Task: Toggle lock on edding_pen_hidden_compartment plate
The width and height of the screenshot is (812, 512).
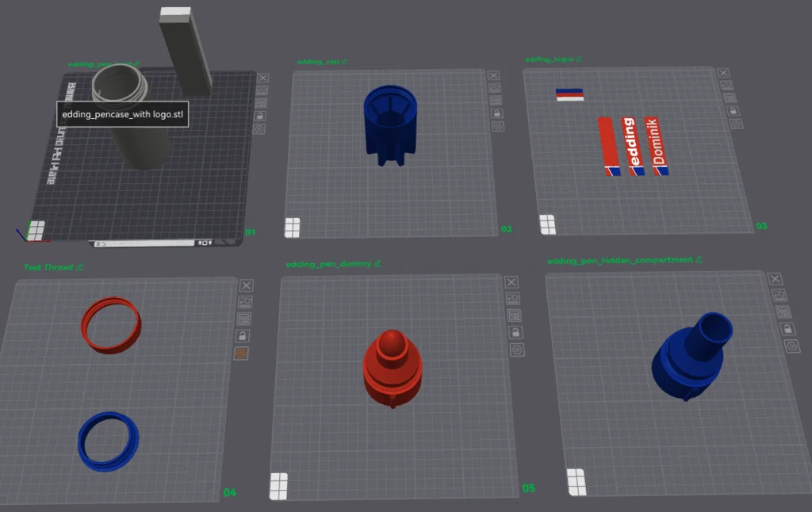Action: [787, 329]
